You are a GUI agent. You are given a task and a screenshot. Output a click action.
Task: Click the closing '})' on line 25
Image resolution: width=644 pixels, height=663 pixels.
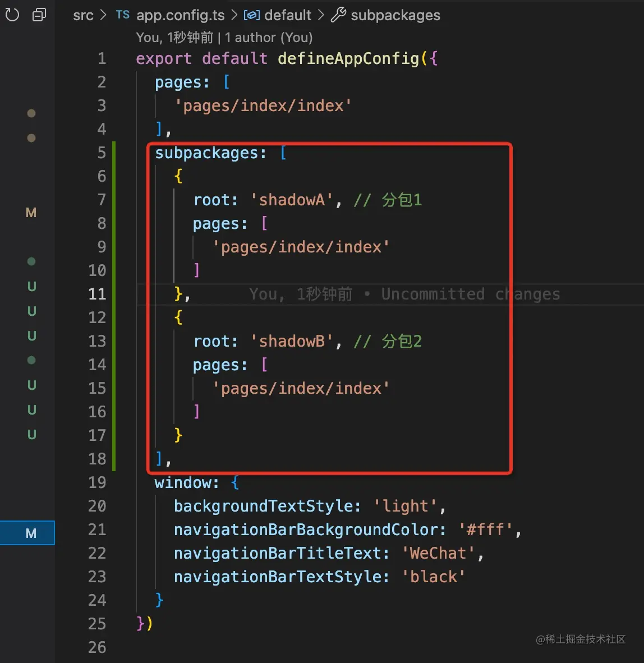[x=145, y=624]
